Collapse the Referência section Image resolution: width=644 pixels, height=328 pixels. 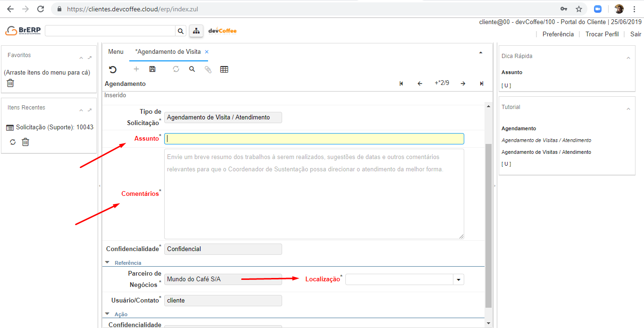108,262
